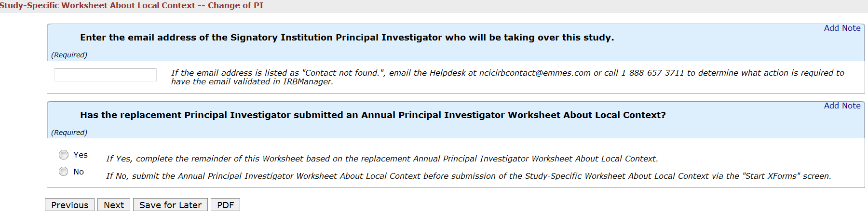Open the PDF version of the form
This screenshot has height=214, width=868.
(225, 205)
